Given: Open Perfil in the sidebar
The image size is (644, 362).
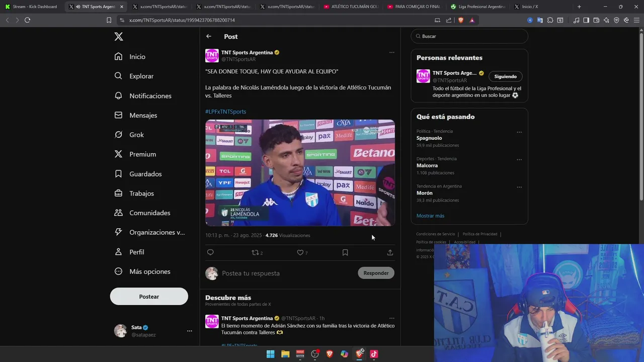Looking at the screenshot, I should click(x=129, y=252).
